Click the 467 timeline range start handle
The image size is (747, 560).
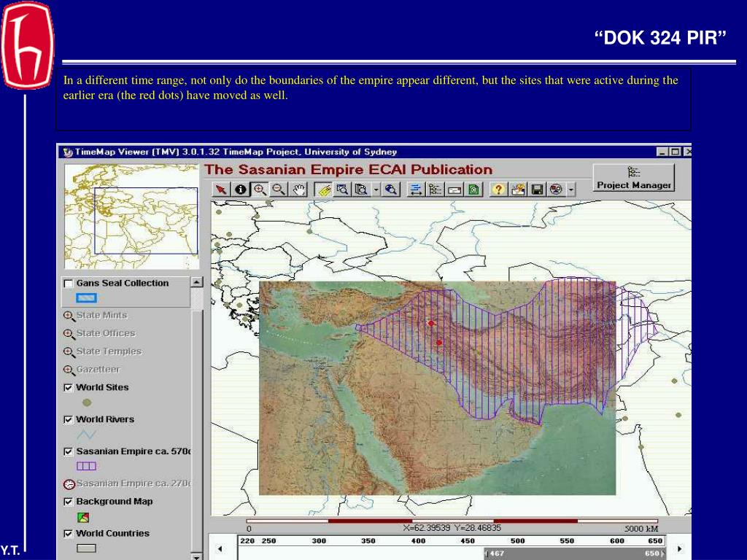point(487,554)
